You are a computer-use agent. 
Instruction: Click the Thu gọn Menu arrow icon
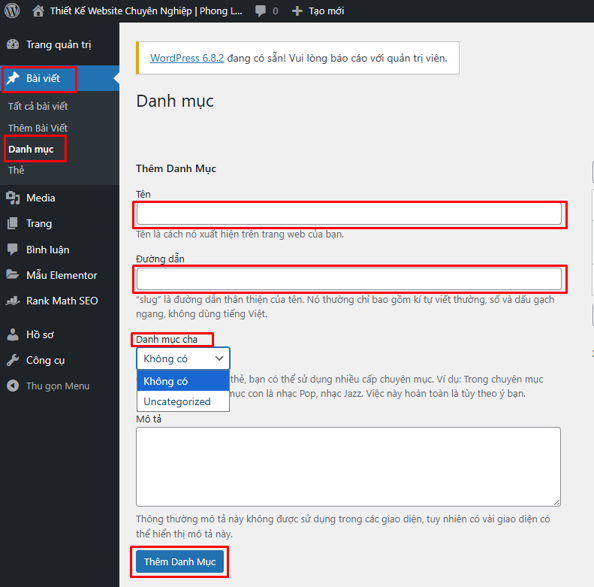[13, 386]
